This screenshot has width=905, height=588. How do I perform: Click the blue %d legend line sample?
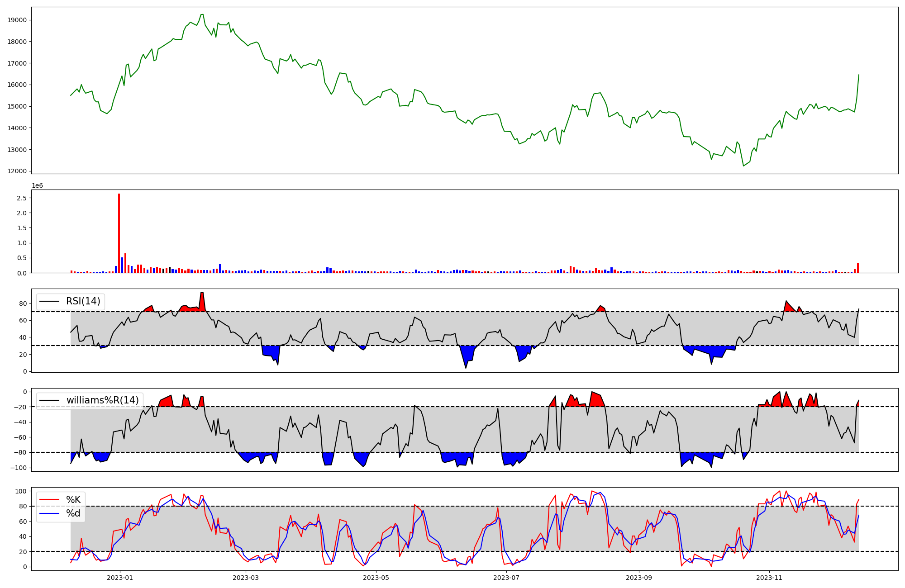point(50,513)
